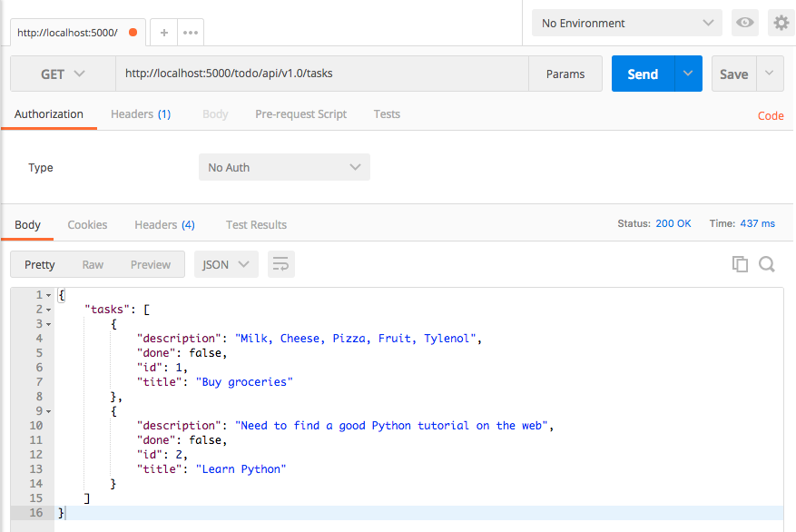Open the No Environment dropdown
Viewport: 796px width, 532px height.
coord(627,23)
